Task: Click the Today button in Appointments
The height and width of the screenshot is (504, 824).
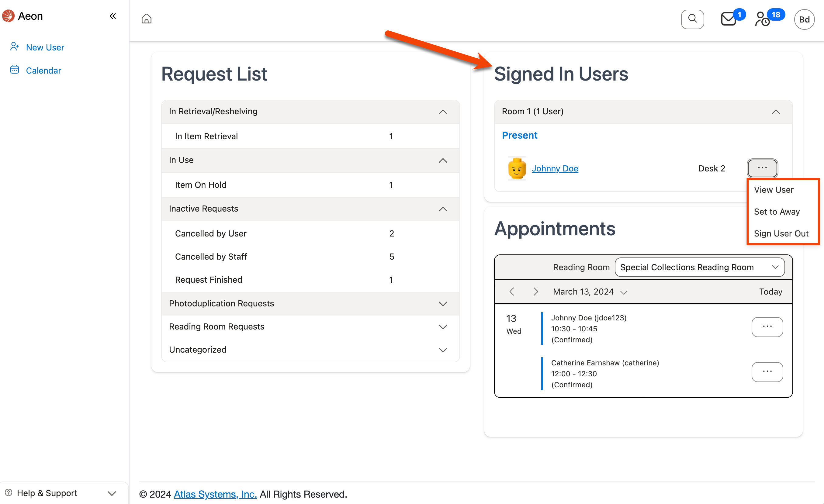Action: pyautogui.click(x=770, y=291)
